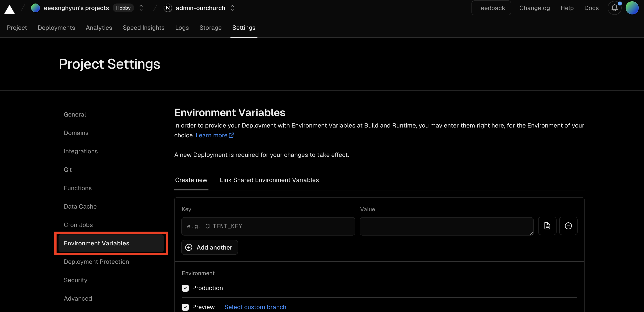
Task: Open Deployment Protection in the sidebar
Action: (96, 262)
